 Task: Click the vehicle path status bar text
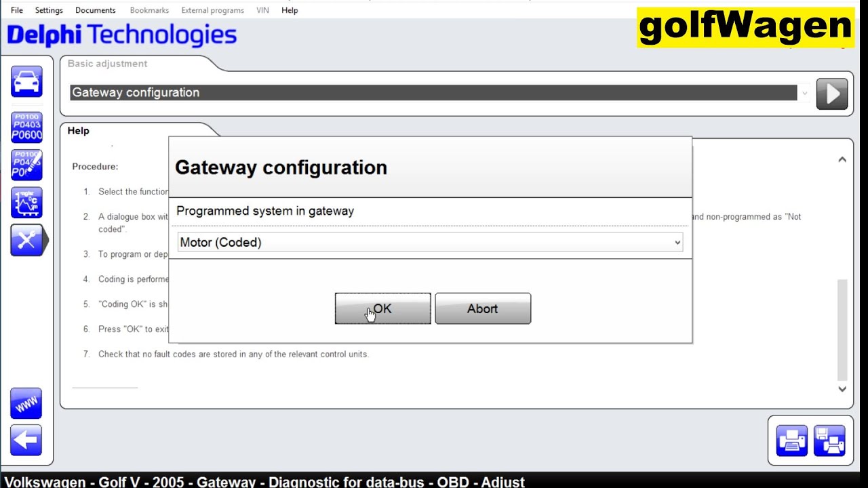coord(264,482)
